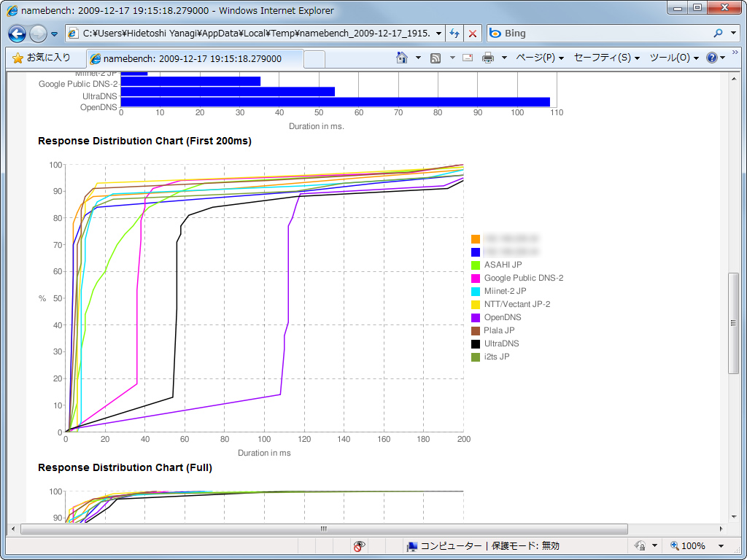Click the Google Public DNS-2 legend label

coord(524,278)
